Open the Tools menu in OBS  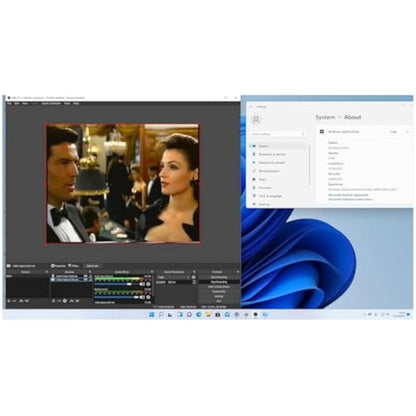(x=67, y=104)
